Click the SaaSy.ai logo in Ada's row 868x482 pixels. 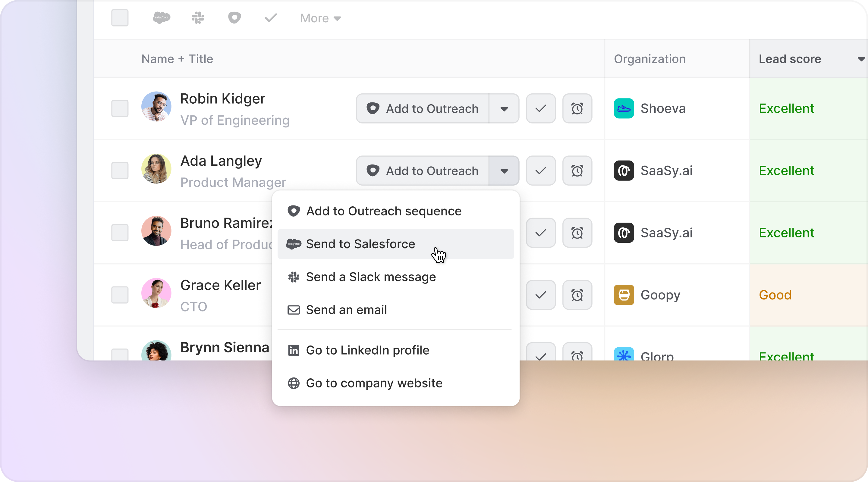[x=623, y=171]
